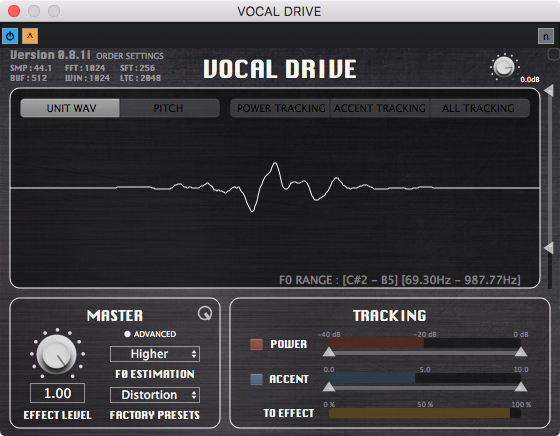Click the circular reset icon beside MASTER
Screen dimensions: 560x436
(x=205, y=313)
